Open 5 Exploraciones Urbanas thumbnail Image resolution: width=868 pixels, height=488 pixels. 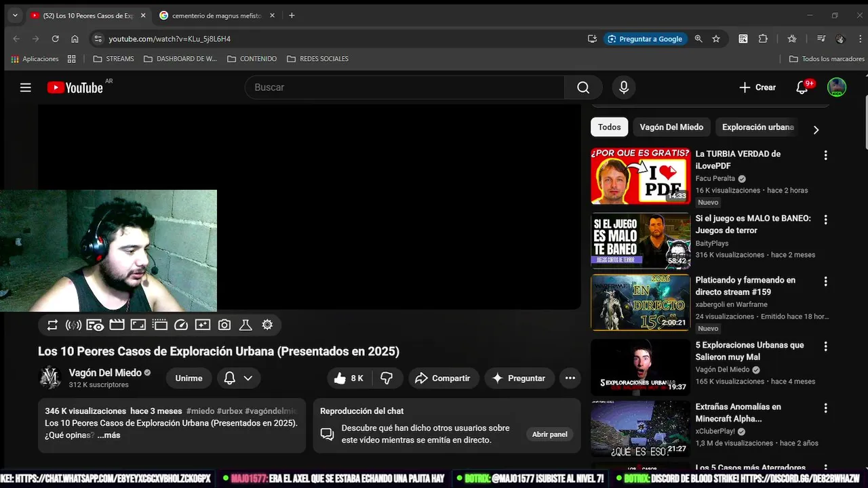[640, 367]
